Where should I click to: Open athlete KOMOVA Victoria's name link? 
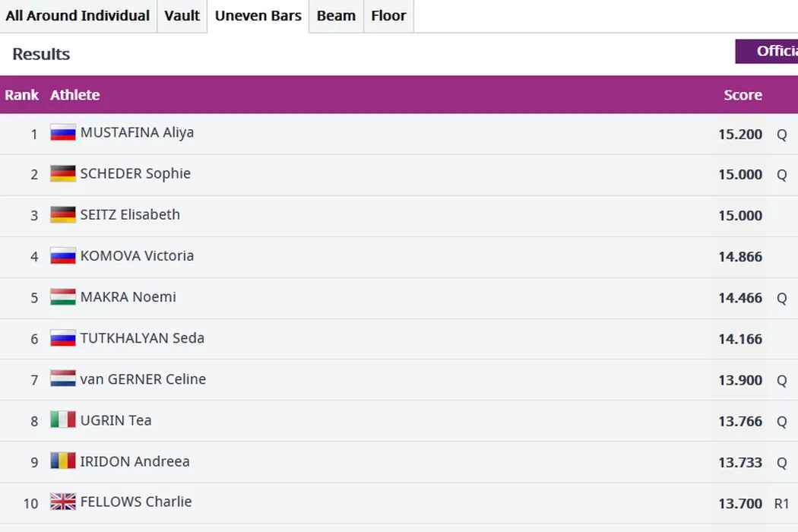pos(137,256)
